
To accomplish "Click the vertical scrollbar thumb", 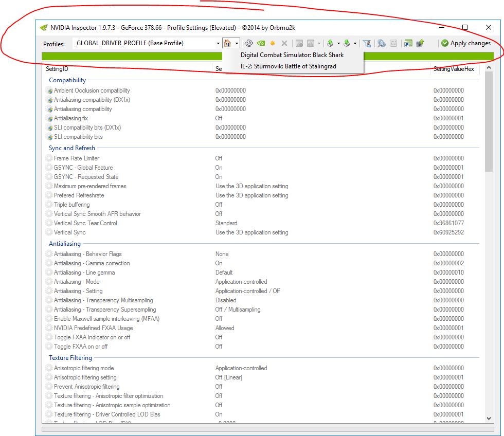I will click(489, 122).
